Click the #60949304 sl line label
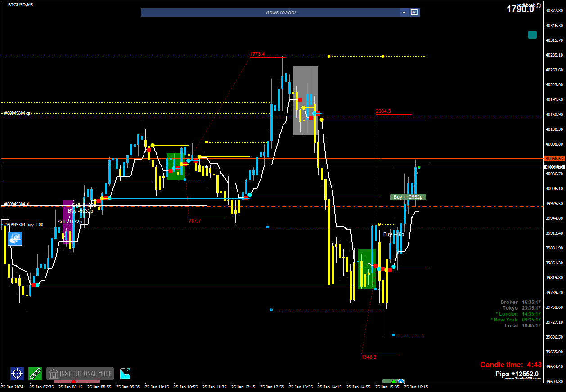 (17, 204)
